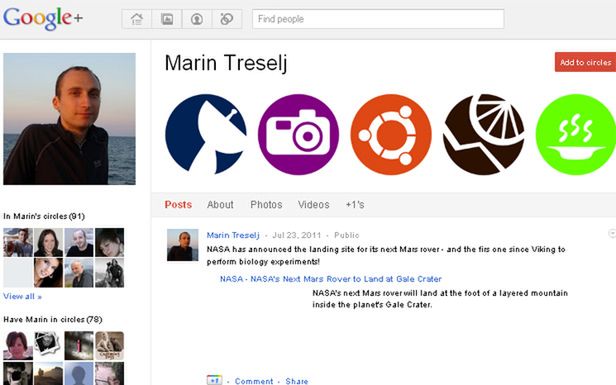Open red-haired woman avatar in Have Marin grid

[18, 346]
